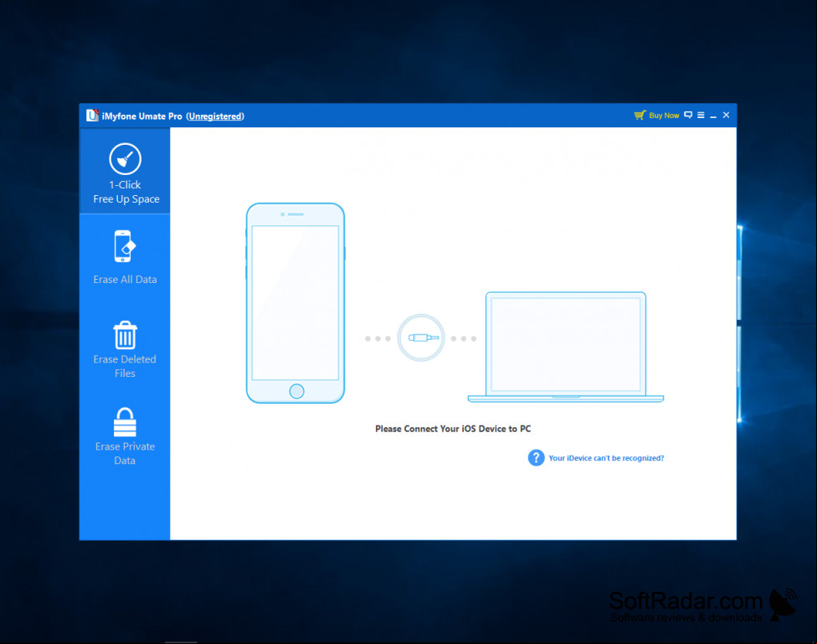Viewport: 817px width, 644px height.
Task: Open the Erase Private Data tab
Action: [125, 436]
